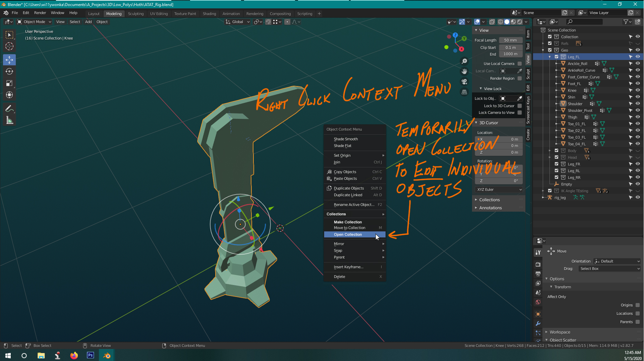Select the Scale tool in left toolbar

[9, 83]
